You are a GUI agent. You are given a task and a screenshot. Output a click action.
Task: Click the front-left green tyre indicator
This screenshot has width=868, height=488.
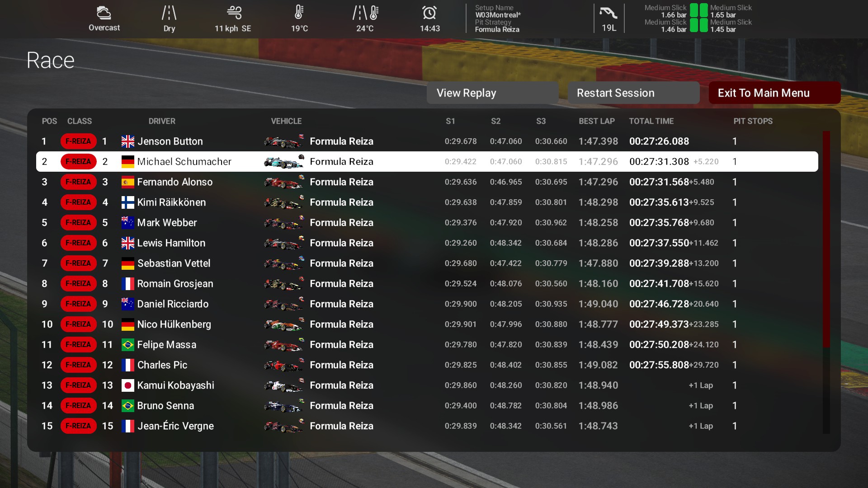(x=694, y=10)
